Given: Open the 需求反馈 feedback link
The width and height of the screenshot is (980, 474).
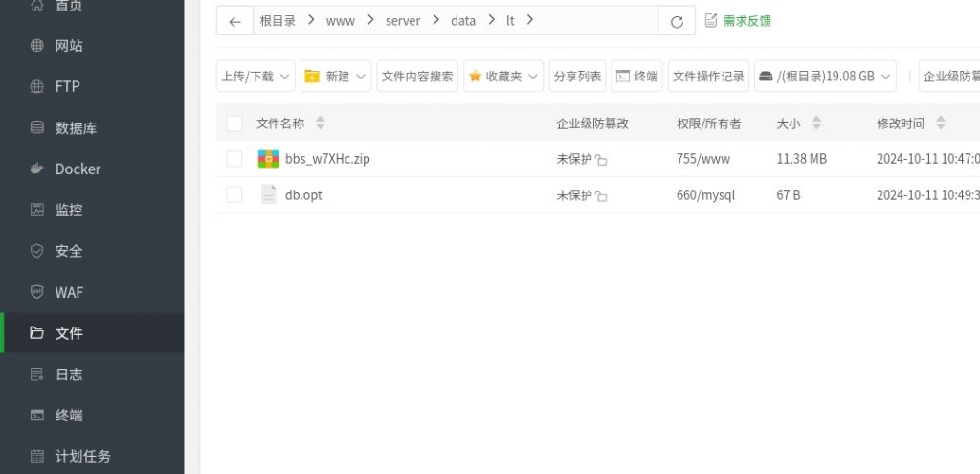Looking at the screenshot, I should [x=738, y=21].
